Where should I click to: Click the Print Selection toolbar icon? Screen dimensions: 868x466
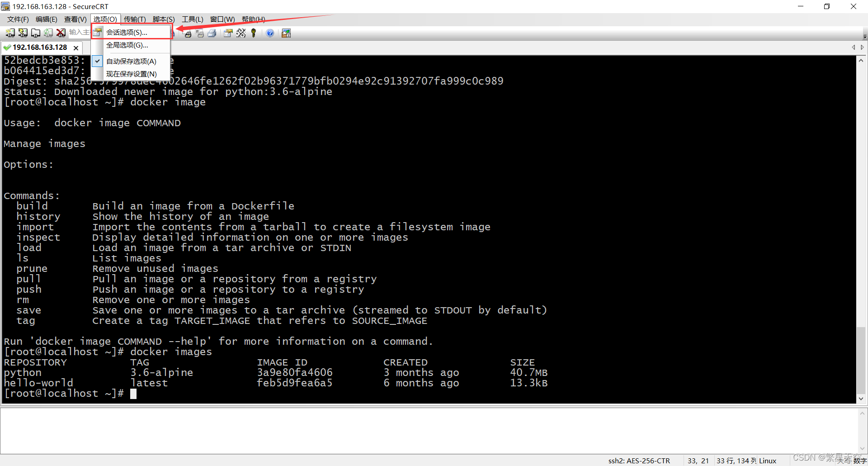pos(200,33)
